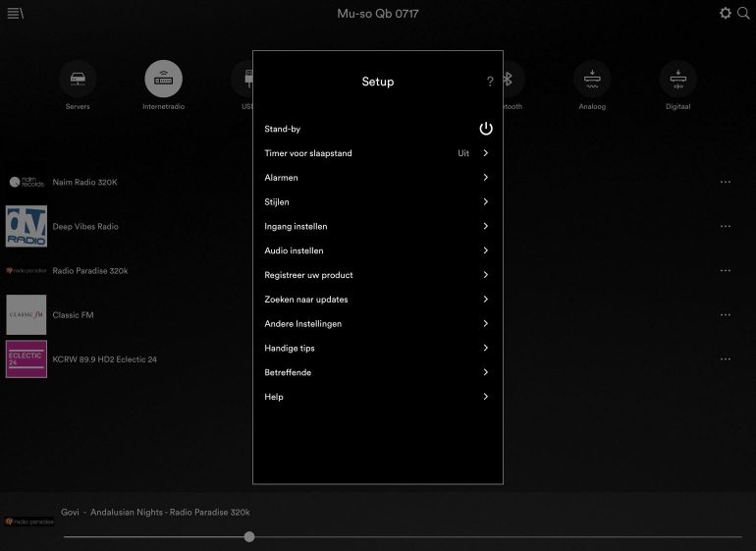Open chevron next to Audio instellen
The width and height of the screenshot is (756, 551).
coord(485,250)
